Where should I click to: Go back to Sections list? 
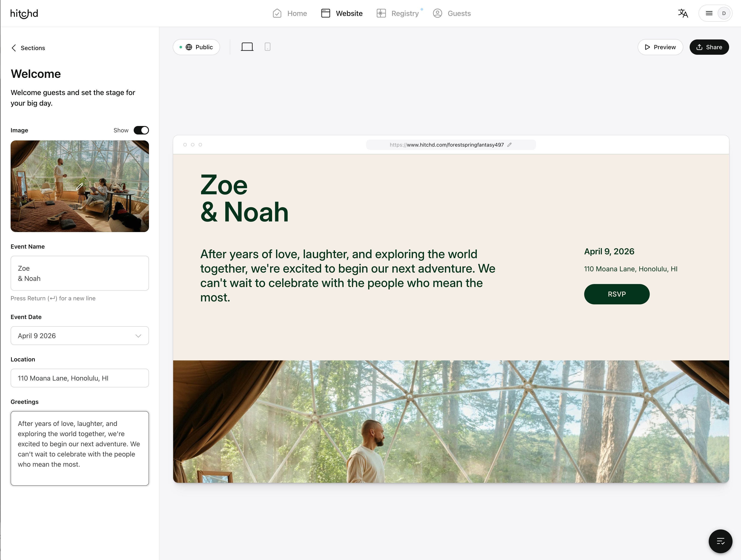[x=28, y=48]
